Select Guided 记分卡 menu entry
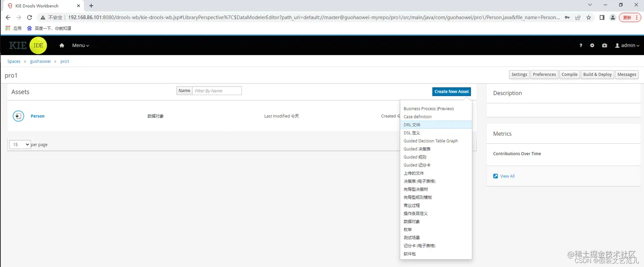Image resolution: width=644 pixels, height=267 pixels. click(436, 165)
